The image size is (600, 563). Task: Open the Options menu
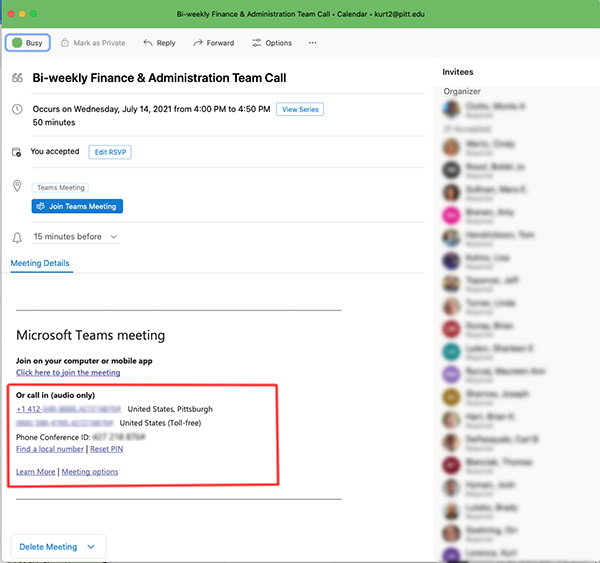pos(272,43)
